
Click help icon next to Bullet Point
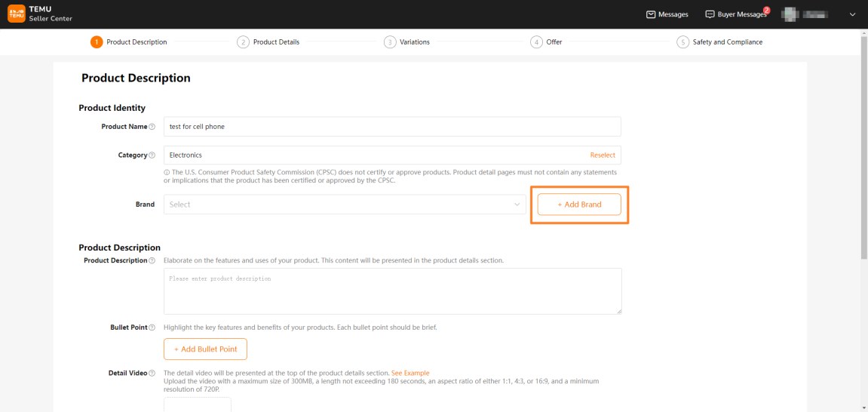pyautogui.click(x=152, y=327)
